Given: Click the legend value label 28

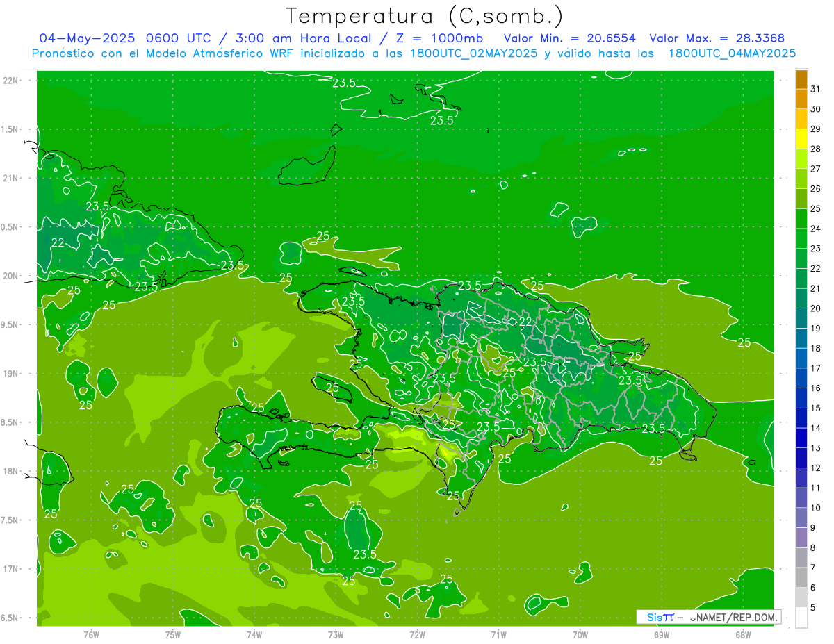Looking at the screenshot, I should click(x=816, y=149).
